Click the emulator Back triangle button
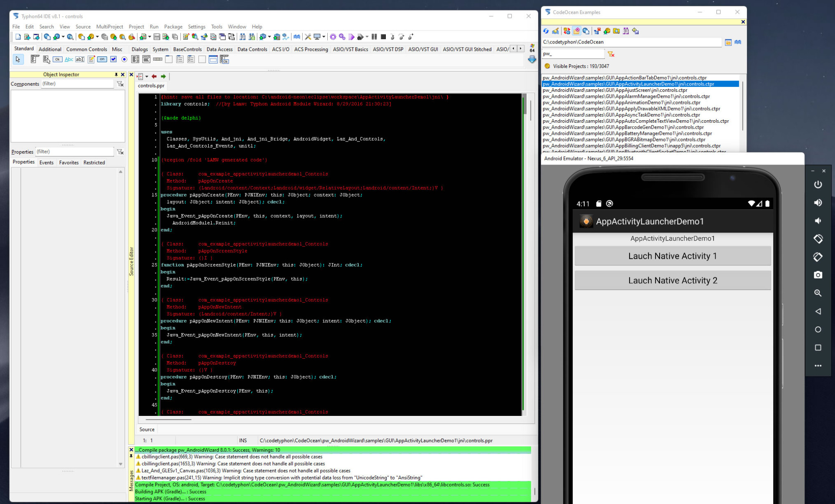 click(x=818, y=312)
